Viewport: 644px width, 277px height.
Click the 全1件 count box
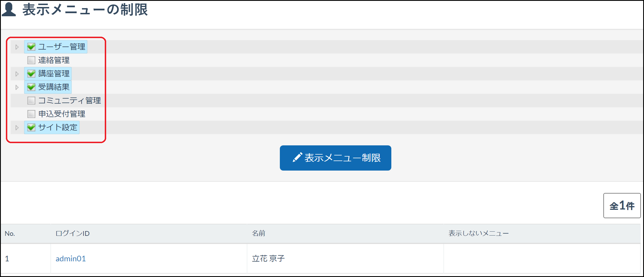(622, 206)
